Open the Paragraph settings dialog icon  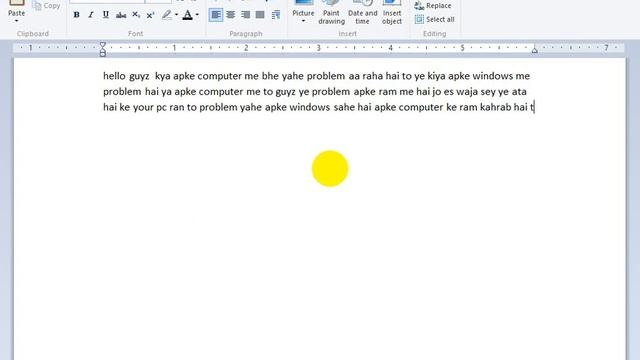click(276, 15)
